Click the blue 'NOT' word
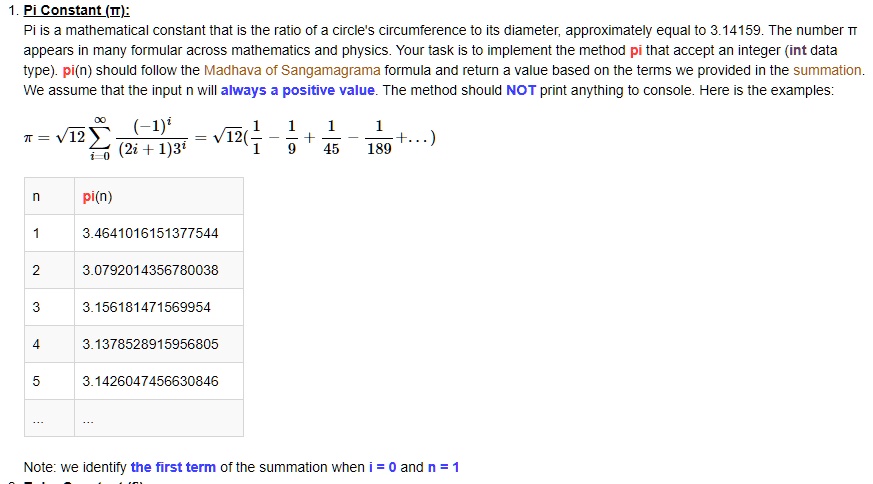 click(x=521, y=90)
